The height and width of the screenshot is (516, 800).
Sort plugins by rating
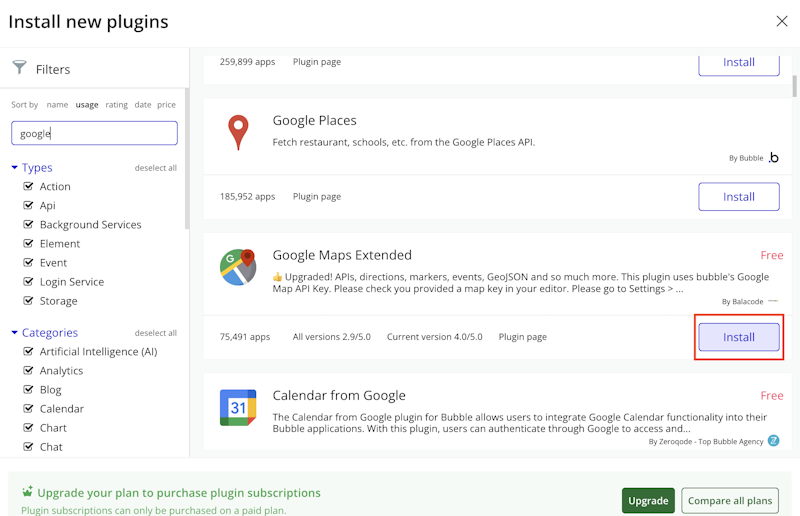pos(117,105)
